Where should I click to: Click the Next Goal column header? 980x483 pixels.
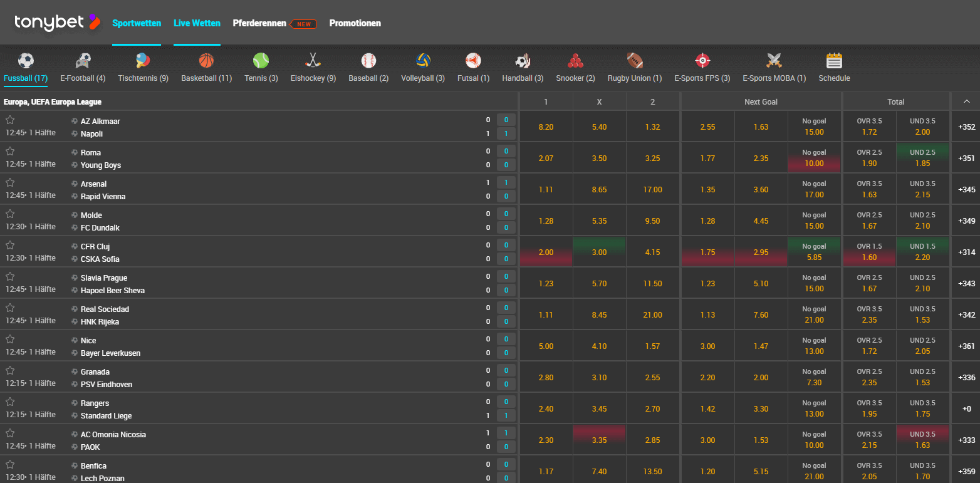point(761,101)
